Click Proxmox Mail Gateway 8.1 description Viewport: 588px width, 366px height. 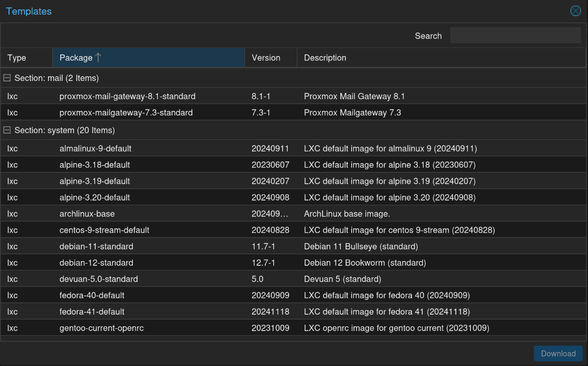click(x=354, y=96)
